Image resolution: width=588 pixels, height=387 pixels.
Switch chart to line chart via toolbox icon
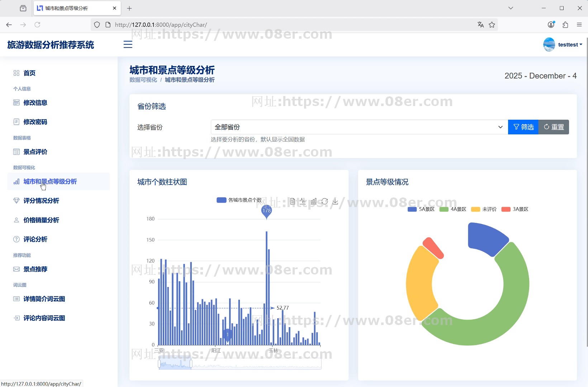[303, 201]
